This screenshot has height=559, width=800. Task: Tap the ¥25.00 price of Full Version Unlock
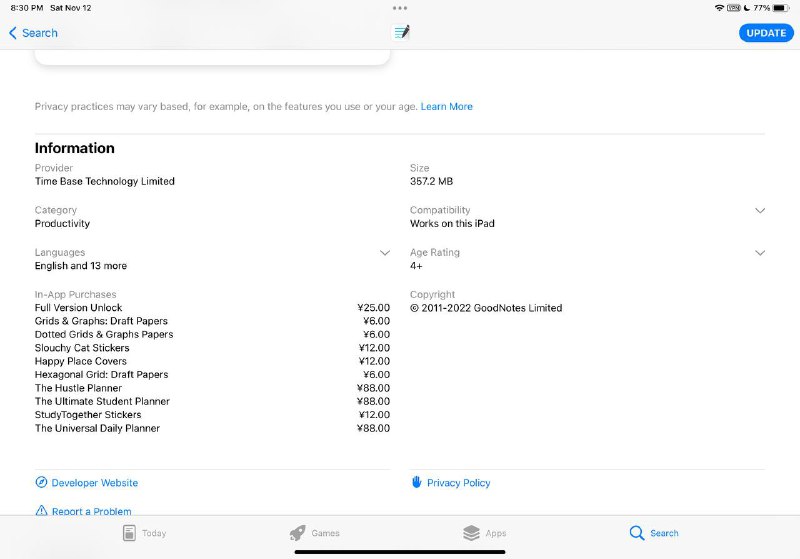373,308
